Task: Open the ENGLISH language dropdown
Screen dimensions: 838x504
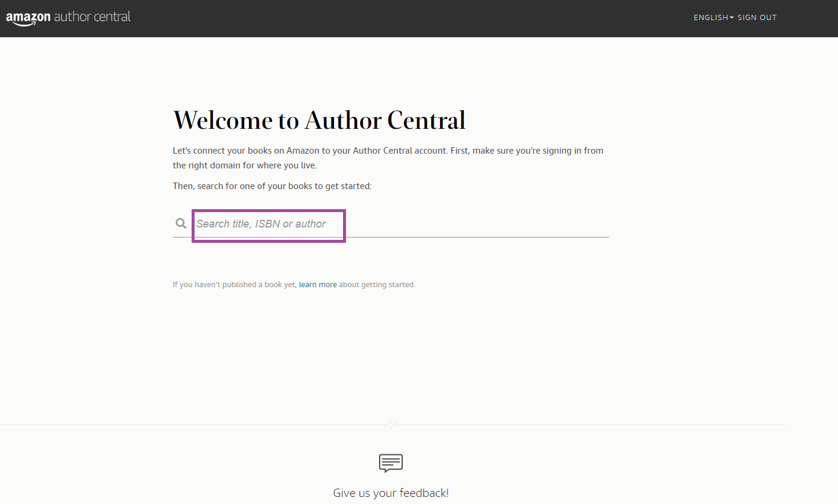Action: tap(713, 18)
